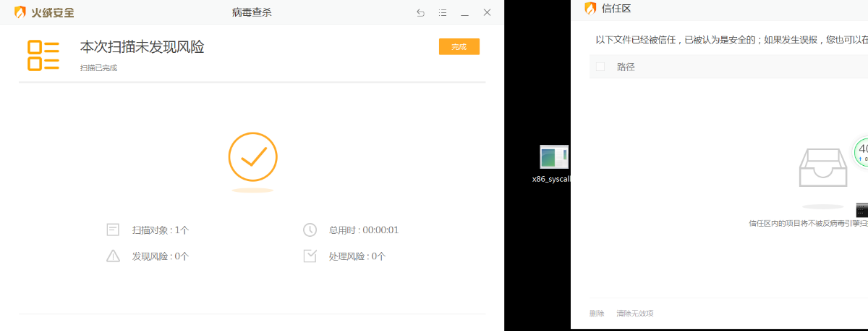Viewport: 868px width, 331px height.
Task: Click the text 总用时 : 00:00:01
Action: (x=364, y=230)
